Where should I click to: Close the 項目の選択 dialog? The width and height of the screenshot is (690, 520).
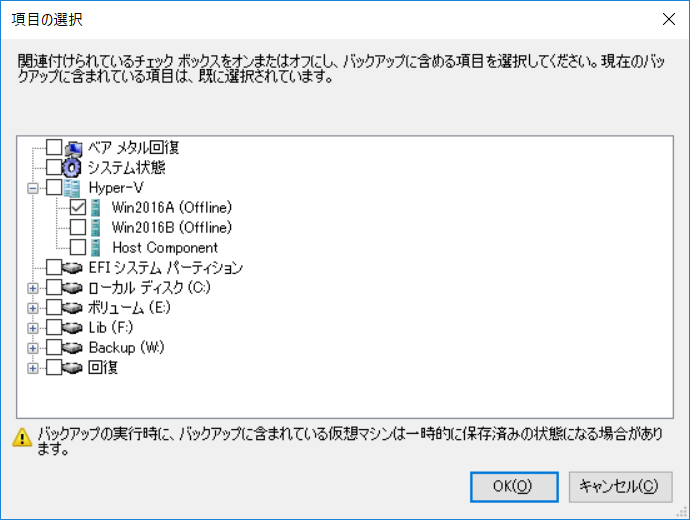(x=669, y=19)
